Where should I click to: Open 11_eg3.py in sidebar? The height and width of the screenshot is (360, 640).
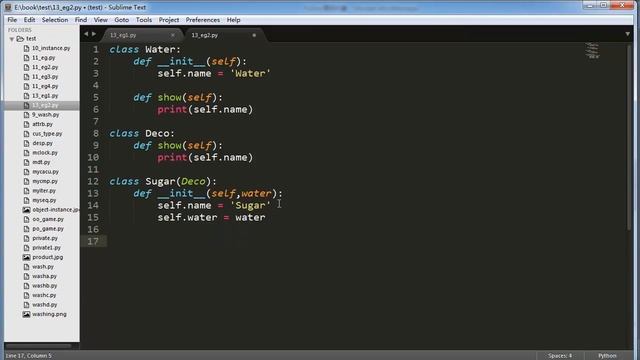tap(45, 77)
